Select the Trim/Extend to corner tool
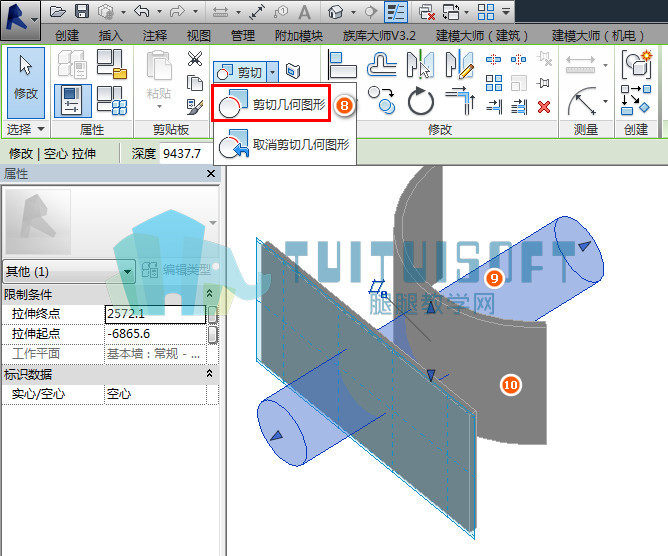 (x=461, y=101)
